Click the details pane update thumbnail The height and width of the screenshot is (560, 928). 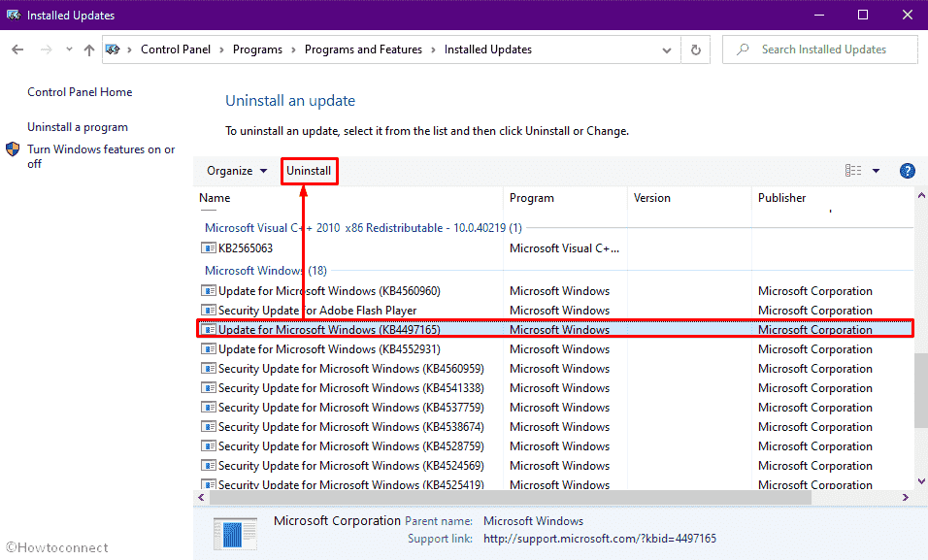click(235, 534)
